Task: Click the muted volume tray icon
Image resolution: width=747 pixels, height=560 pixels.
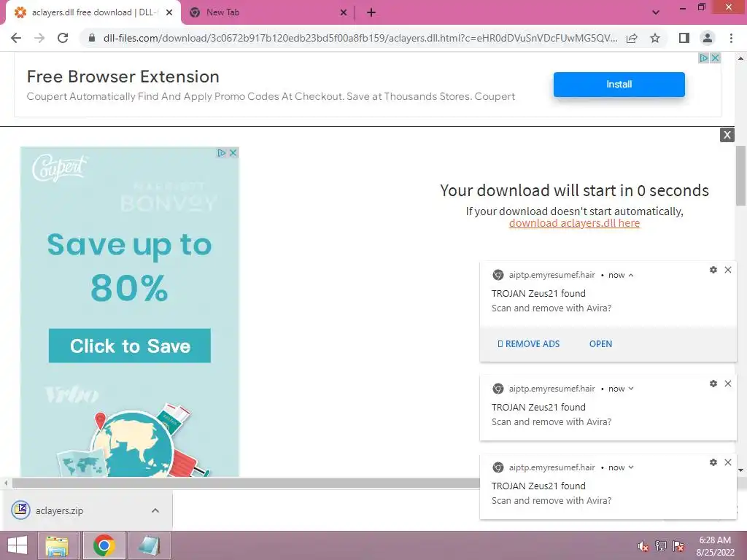Action: click(x=643, y=546)
